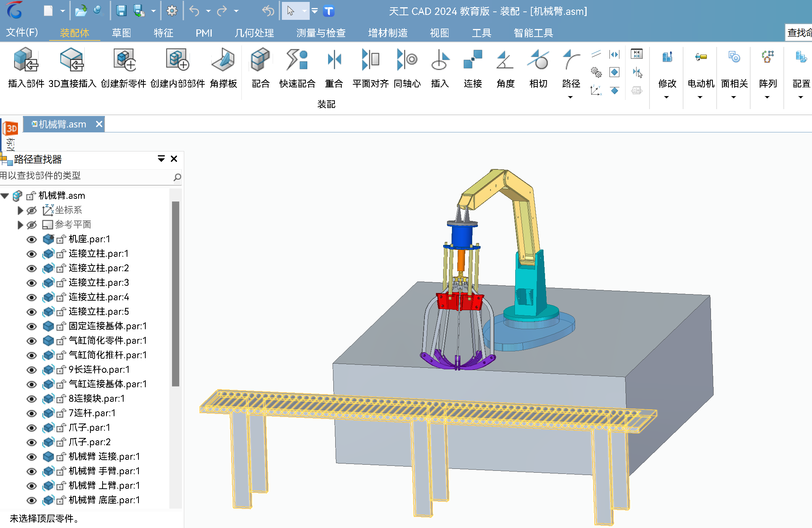Click the 修改 icon
This screenshot has height=528, width=812.
pos(667,57)
